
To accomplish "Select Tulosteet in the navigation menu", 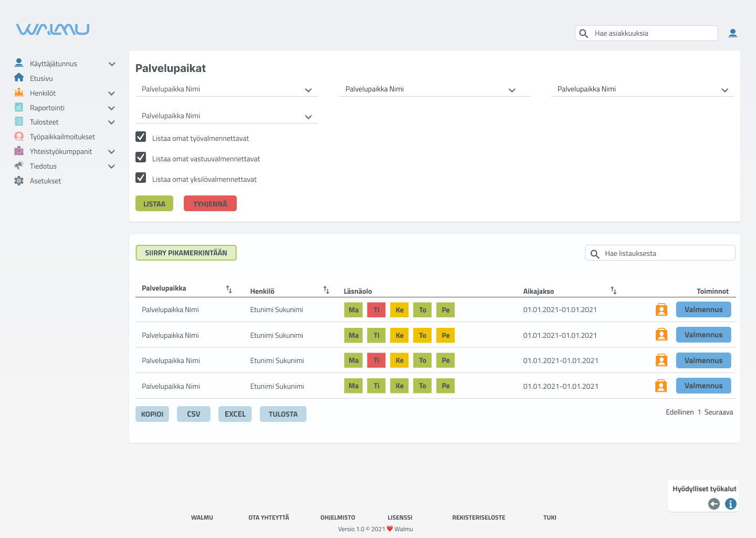I will coord(44,121).
